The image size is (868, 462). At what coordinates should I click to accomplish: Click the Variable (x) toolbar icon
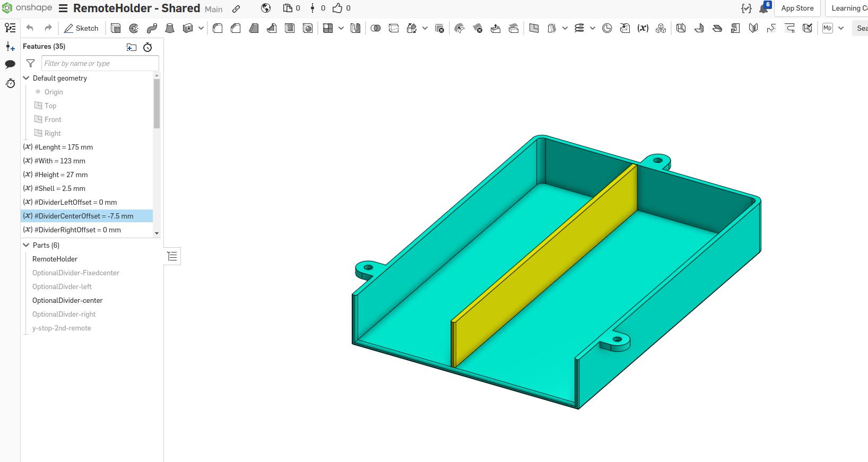point(643,28)
